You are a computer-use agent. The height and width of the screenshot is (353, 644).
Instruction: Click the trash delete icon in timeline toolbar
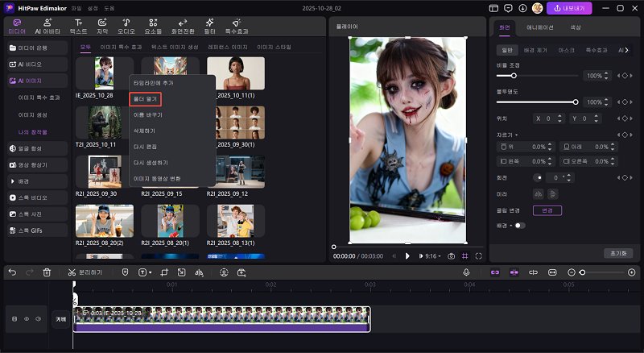pos(47,272)
